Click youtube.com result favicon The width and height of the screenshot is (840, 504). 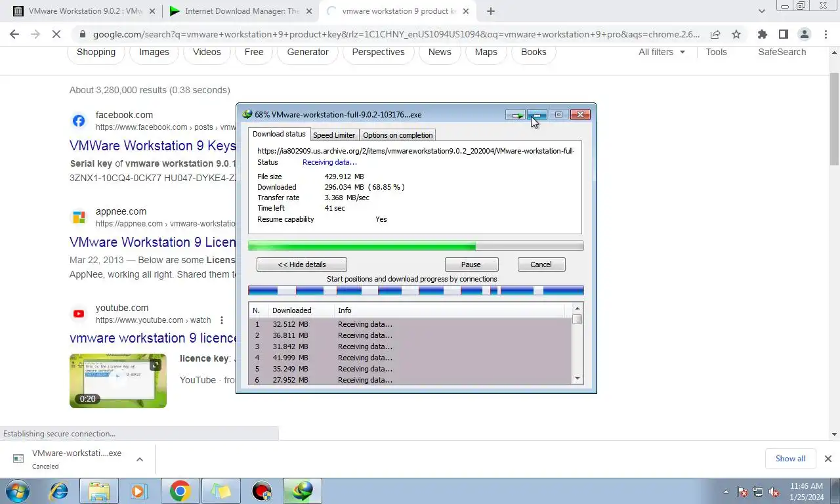click(79, 314)
